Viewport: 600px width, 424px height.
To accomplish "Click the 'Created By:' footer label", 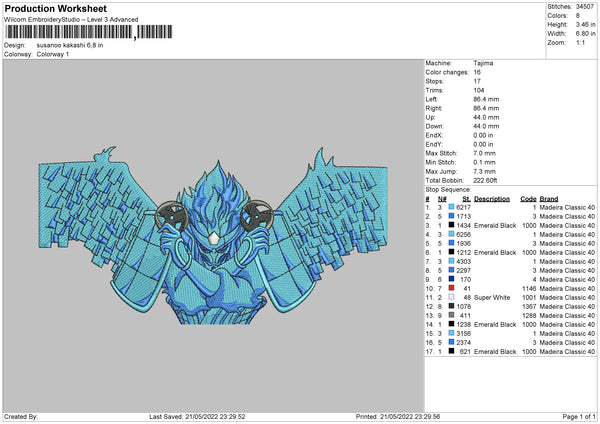I will pyautogui.click(x=21, y=416).
